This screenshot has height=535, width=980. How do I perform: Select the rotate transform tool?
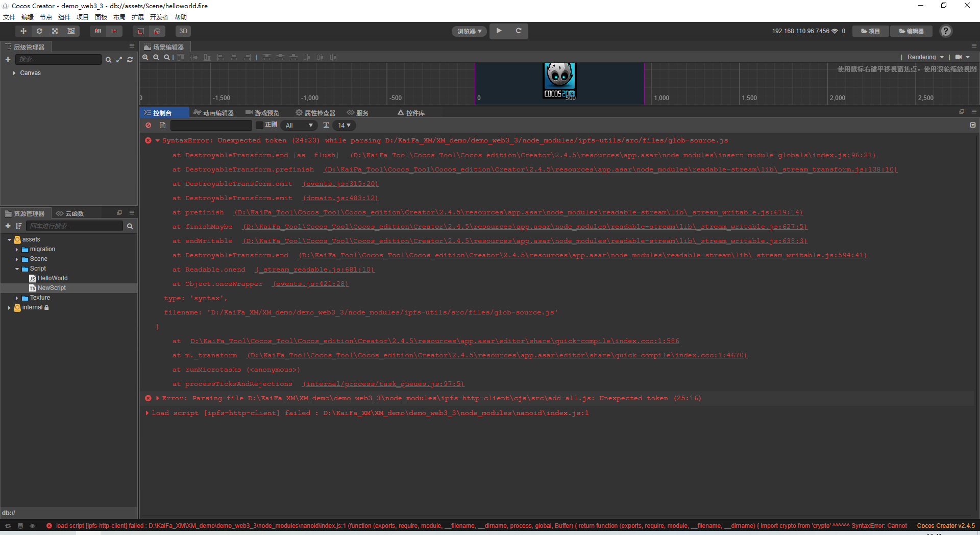(39, 31)
